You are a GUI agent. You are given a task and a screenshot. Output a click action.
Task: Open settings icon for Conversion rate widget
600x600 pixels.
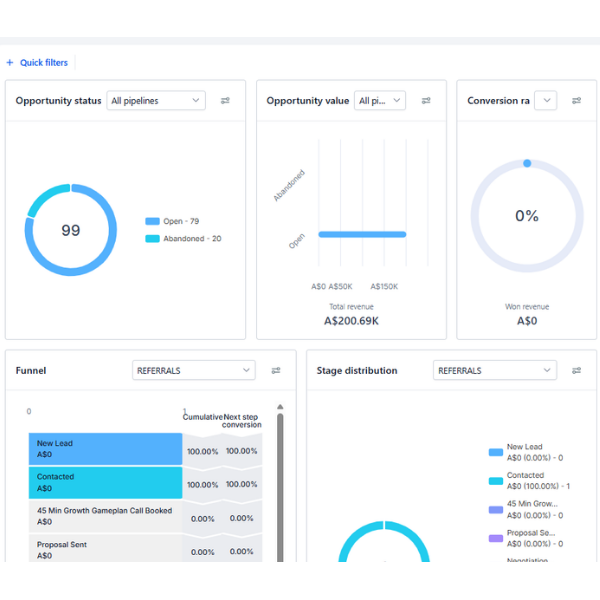tap(576, 101)
